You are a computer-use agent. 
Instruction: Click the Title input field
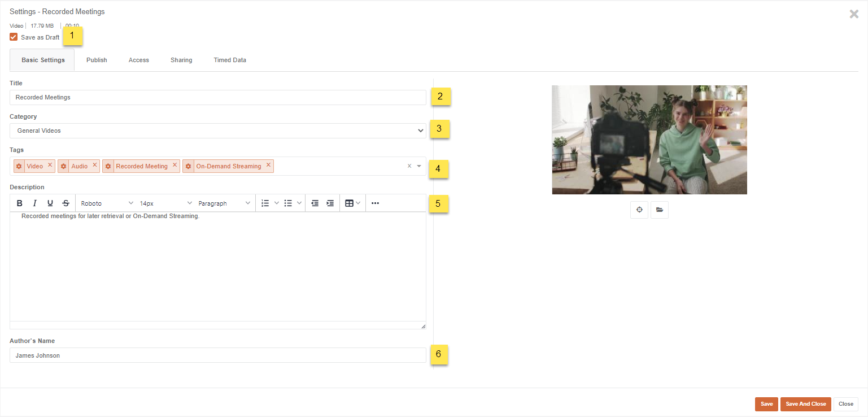pos(218,97)
